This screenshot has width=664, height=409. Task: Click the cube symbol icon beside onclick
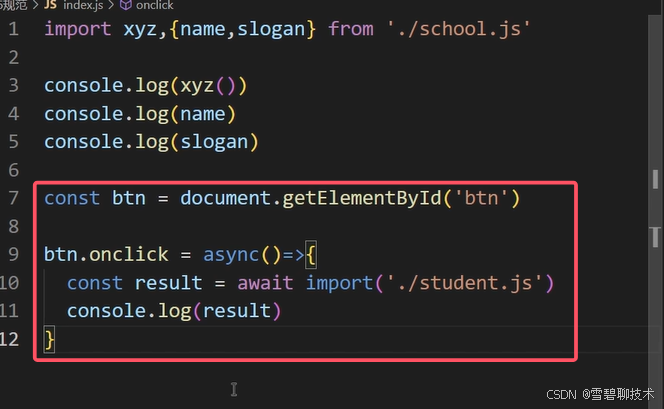tap(126, 5)
